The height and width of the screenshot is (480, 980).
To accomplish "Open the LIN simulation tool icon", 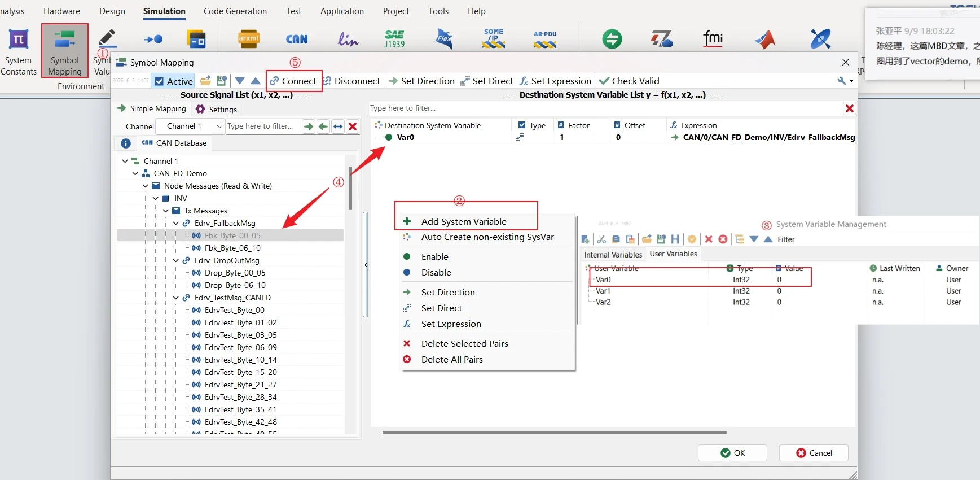I will pos(348,39).
